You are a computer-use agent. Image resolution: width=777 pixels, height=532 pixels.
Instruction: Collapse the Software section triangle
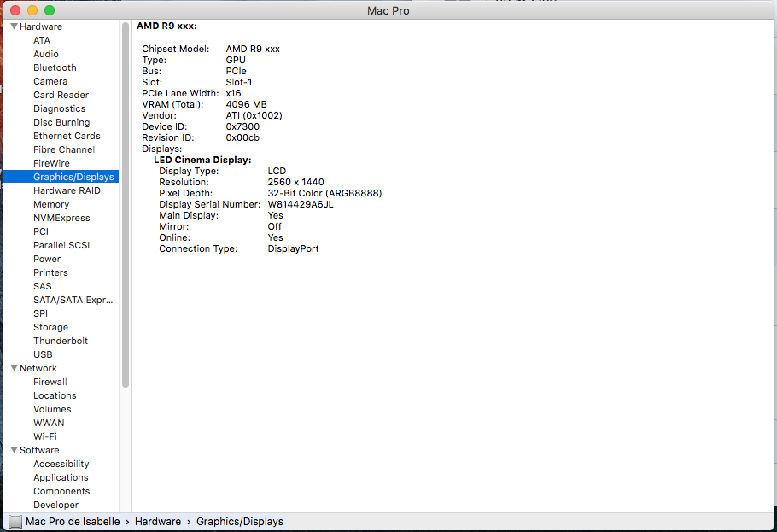pyautogui.click(x=15, y=450)
